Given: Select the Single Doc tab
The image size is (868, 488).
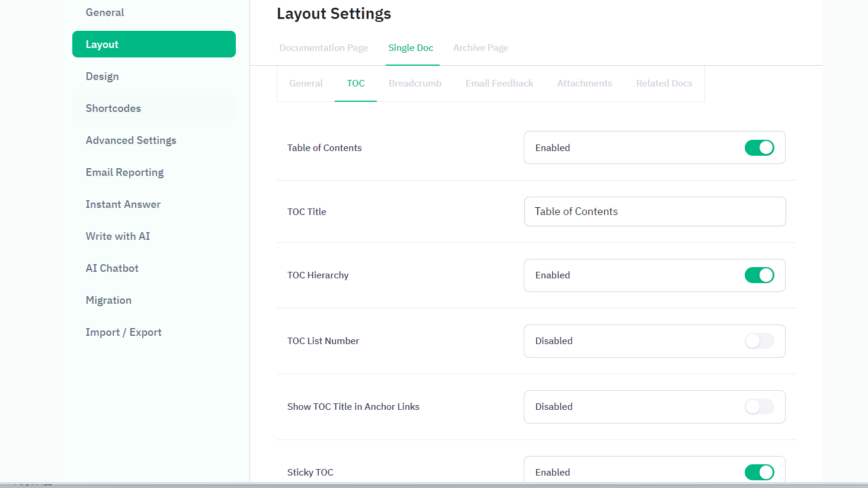Looking at the screenshot, I should (x=411, y=48).
